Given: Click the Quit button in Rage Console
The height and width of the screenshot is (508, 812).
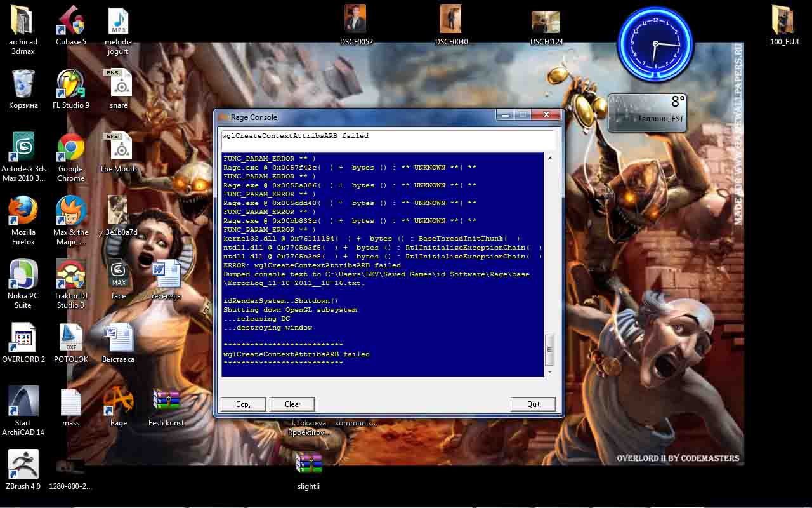Looking at the screenshot, I should [533, 404].
